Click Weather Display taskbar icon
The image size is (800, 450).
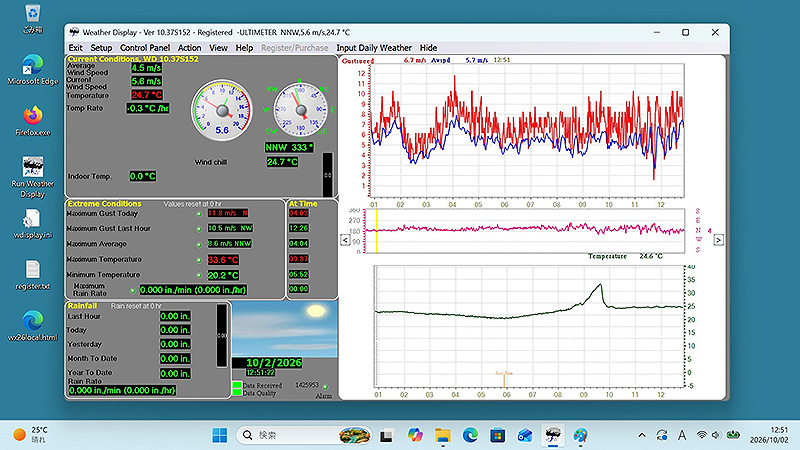[553, 435]
